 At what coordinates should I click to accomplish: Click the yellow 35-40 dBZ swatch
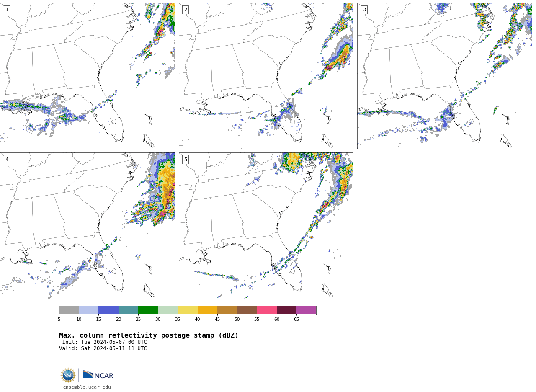(x=188, y=310)
